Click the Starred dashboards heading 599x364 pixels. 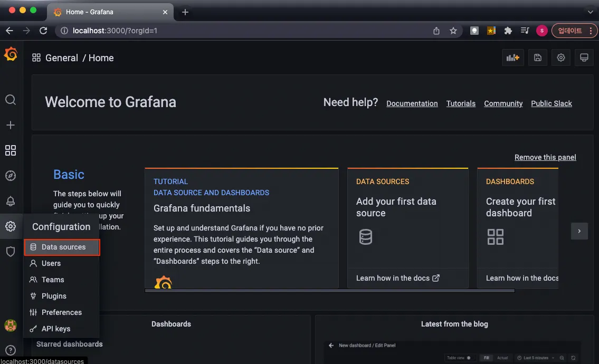70,344
